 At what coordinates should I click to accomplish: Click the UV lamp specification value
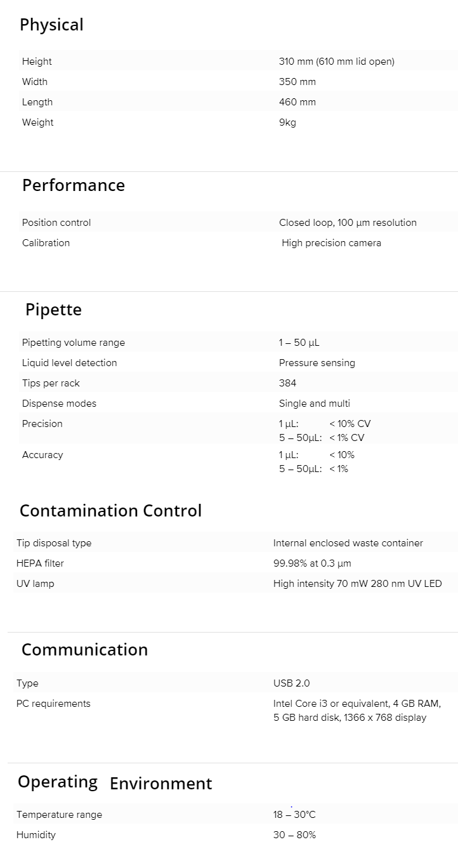(x=357, y=584)
